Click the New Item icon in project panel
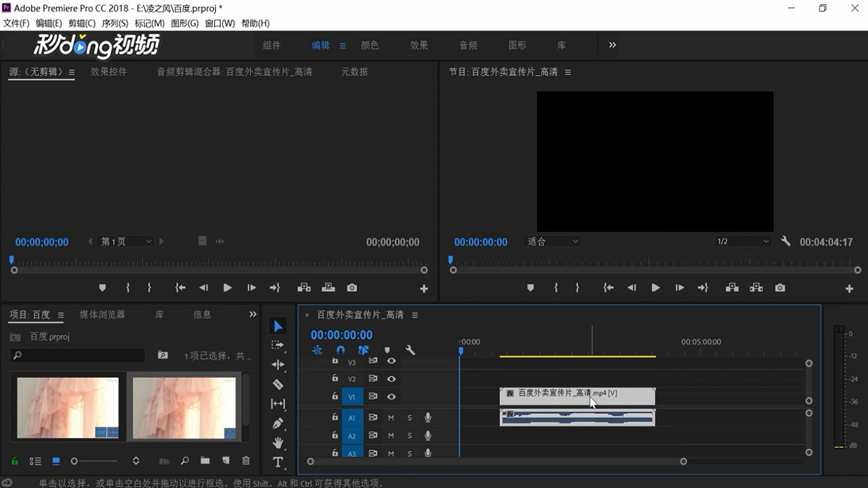The width and height of the screenshot is (868, 488). 226,461
